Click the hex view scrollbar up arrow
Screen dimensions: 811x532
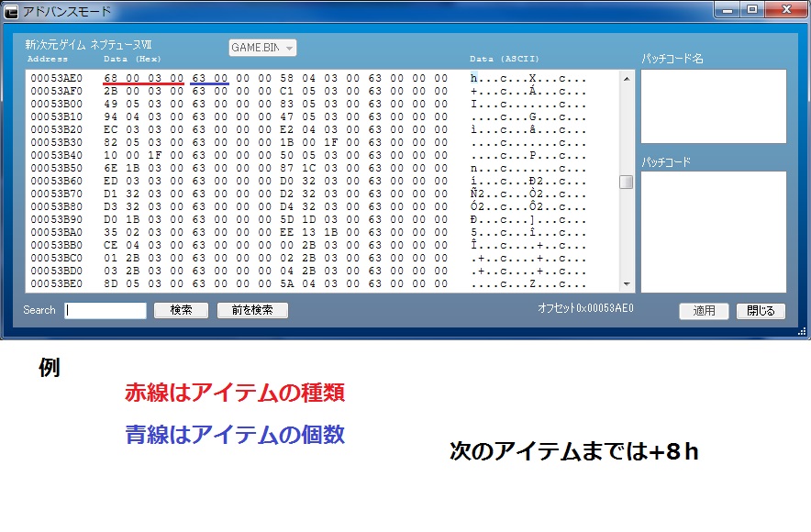(627, 79)
